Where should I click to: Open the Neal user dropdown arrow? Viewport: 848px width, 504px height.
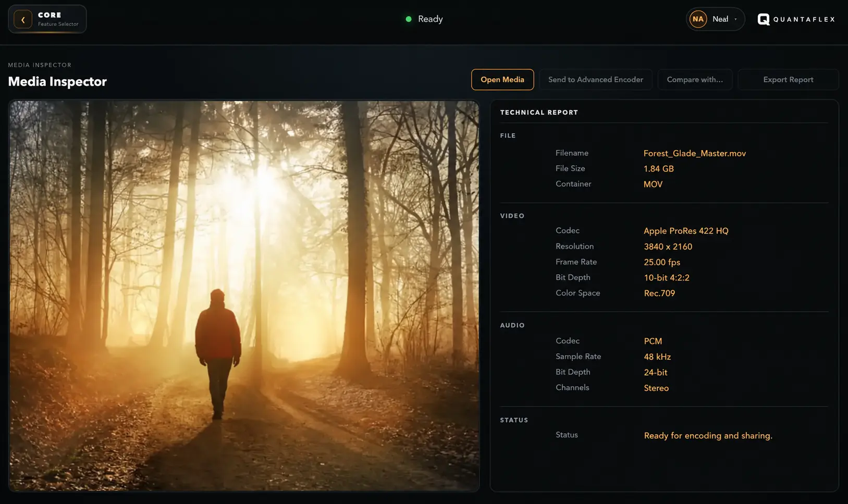click(x=735, y=19)
